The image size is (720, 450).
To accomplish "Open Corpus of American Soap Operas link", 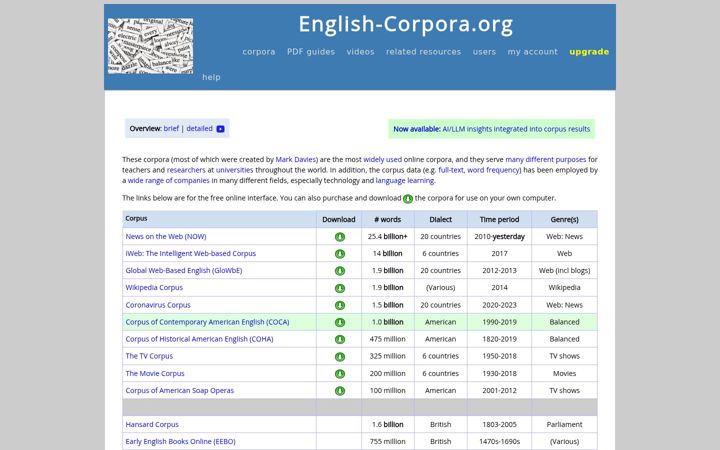I will tap(180, 390).
